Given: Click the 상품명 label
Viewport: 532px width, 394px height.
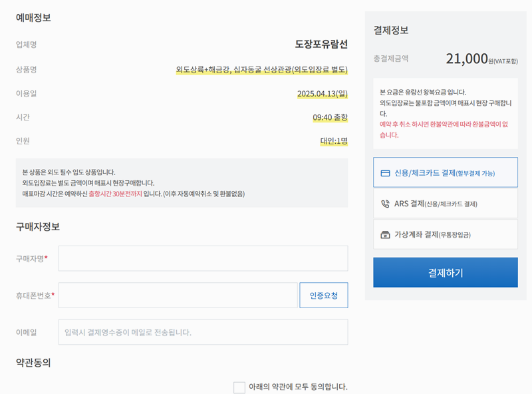Looking at the screenshot, I should (26, 70).
